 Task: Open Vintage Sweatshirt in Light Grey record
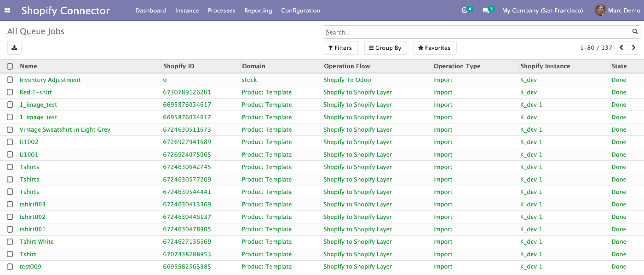coord(65,129)
